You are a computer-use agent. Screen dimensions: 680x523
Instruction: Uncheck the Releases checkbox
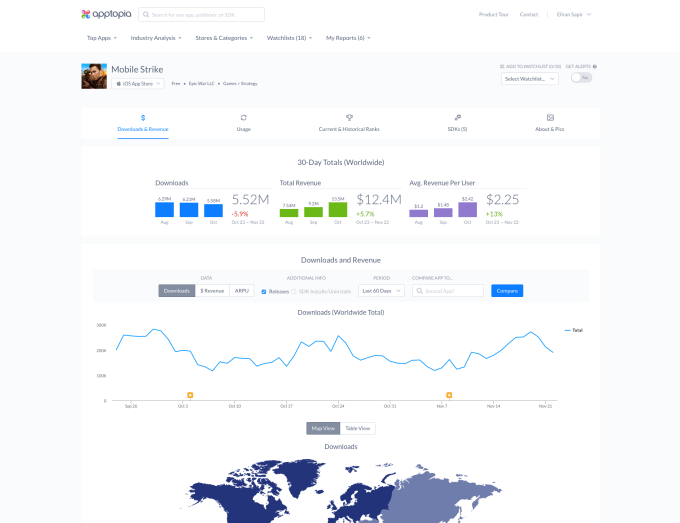click(x=264, y=291)
